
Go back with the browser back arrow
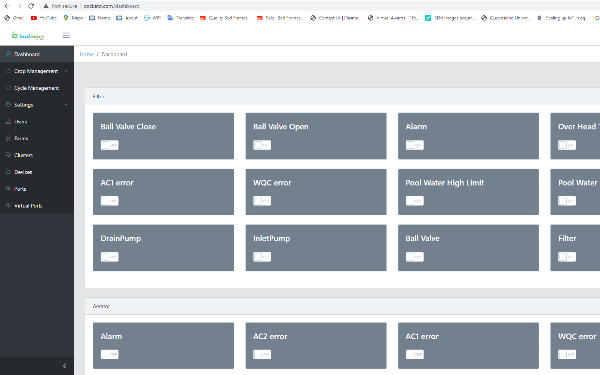coord(7,6)
